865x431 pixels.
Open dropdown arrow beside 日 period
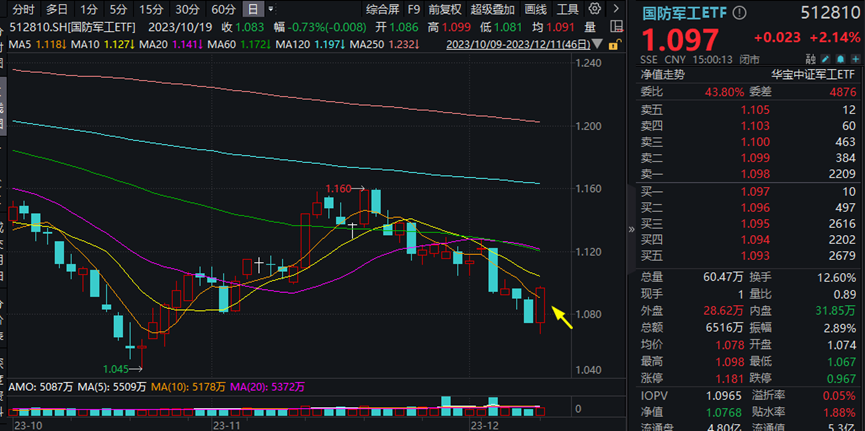tap(270, 9)
